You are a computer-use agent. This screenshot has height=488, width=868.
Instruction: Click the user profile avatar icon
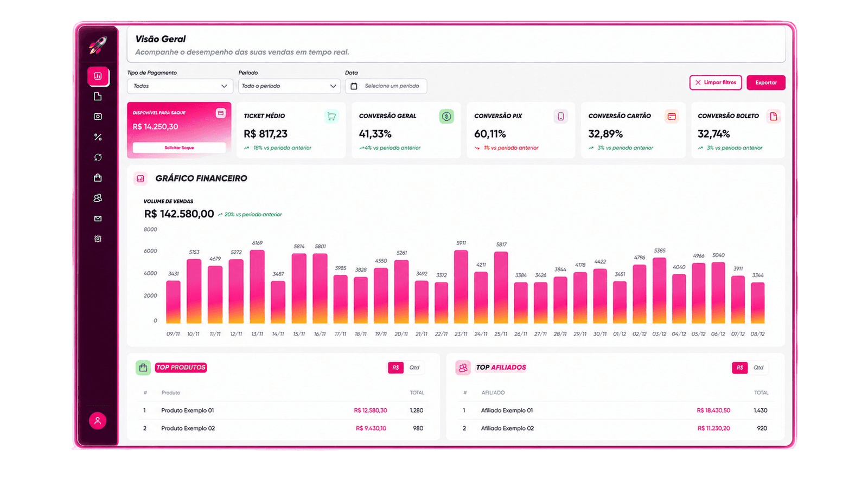point(98,421)
